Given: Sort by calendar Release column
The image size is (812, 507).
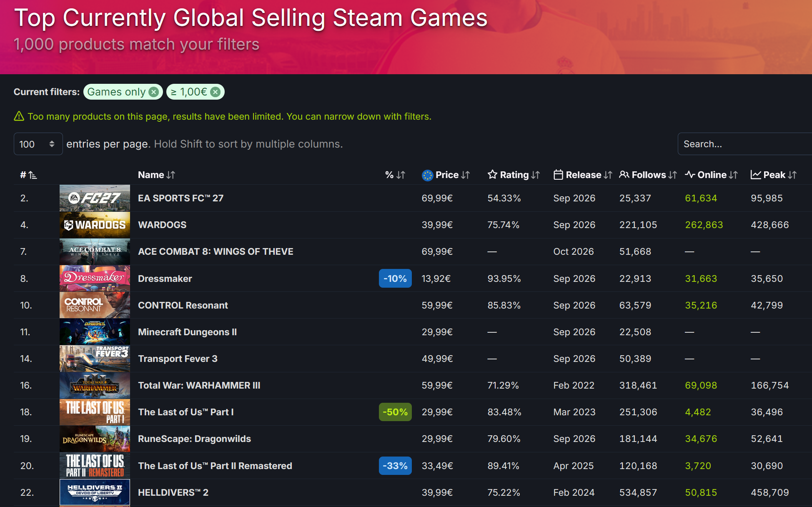Looking at the screenshot, I should 583,175.
